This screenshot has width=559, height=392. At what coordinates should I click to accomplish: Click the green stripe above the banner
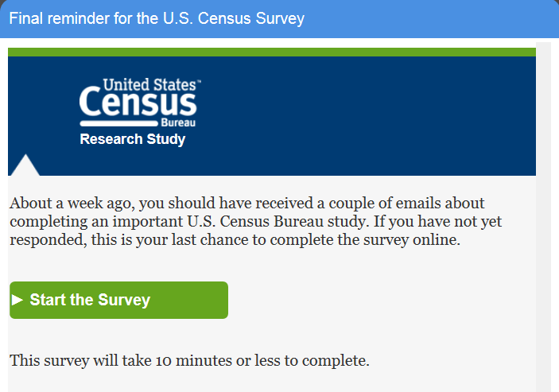272,52
